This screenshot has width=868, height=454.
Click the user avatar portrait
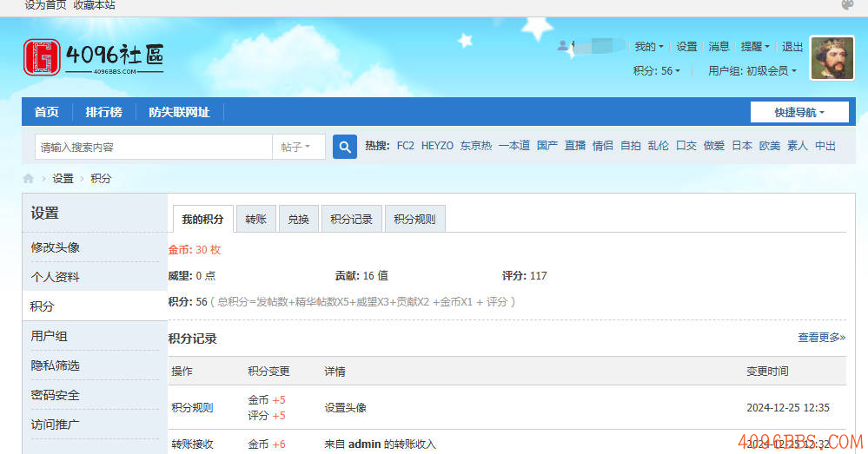(832, 58)
